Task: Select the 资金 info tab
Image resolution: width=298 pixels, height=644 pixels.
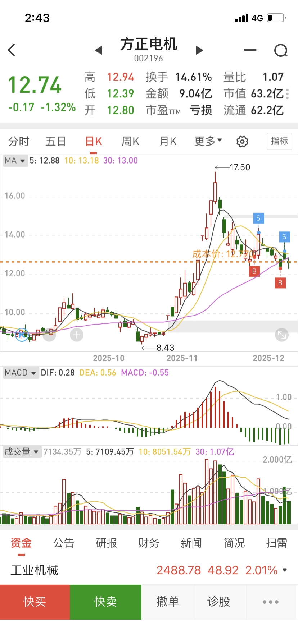Action: [21, 543]
